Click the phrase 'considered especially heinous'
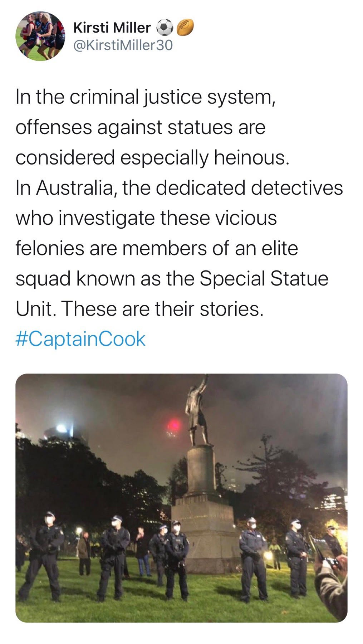 pyautogui.click(x=152, y=157)
